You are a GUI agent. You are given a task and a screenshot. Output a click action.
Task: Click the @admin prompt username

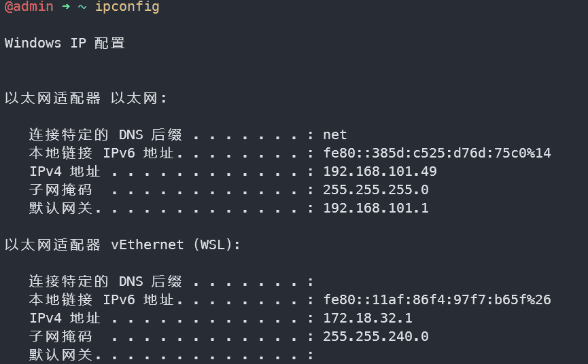point(28,7)
